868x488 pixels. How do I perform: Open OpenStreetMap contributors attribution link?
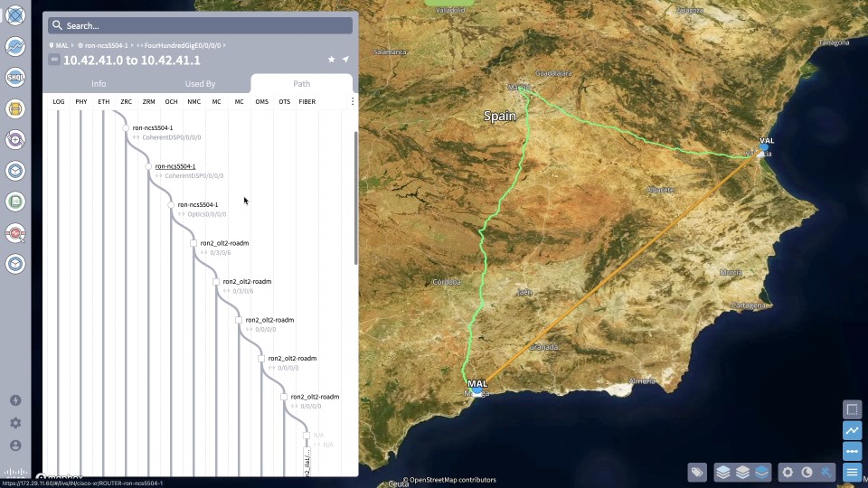[x=453, y=480]
